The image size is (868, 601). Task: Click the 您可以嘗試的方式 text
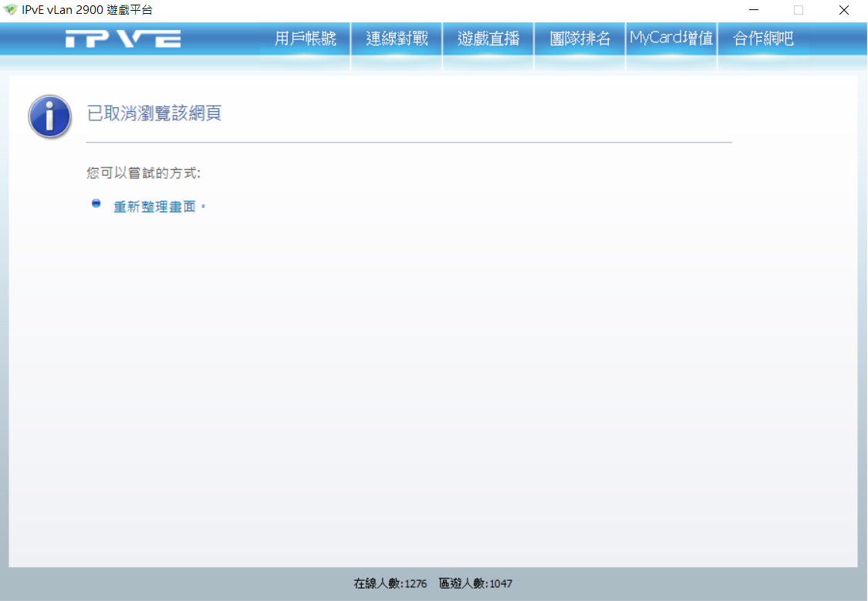(144, 174)
